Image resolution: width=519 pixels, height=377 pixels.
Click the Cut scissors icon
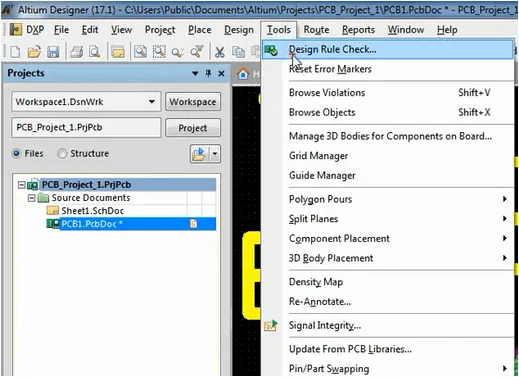coord(219,52)
